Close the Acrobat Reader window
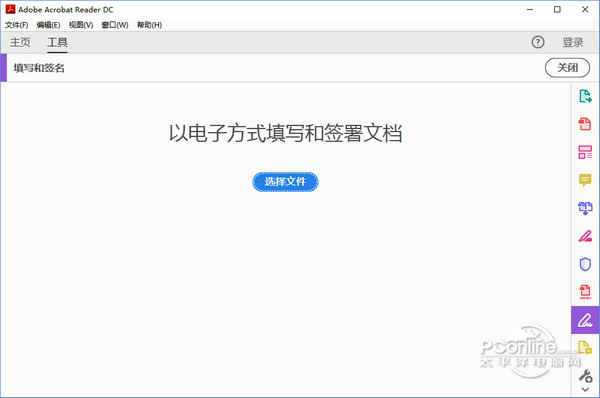 pyautogui.click(x=585, y=10)
